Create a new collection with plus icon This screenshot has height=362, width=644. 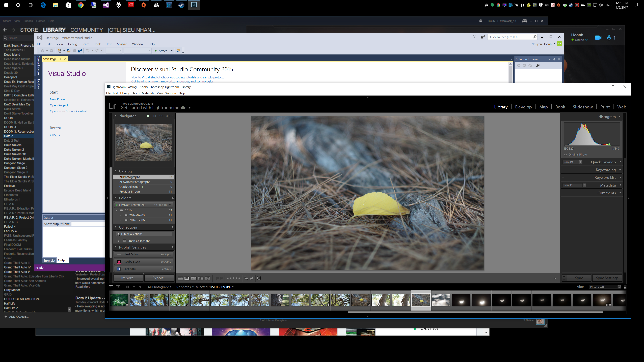(173, 227)
